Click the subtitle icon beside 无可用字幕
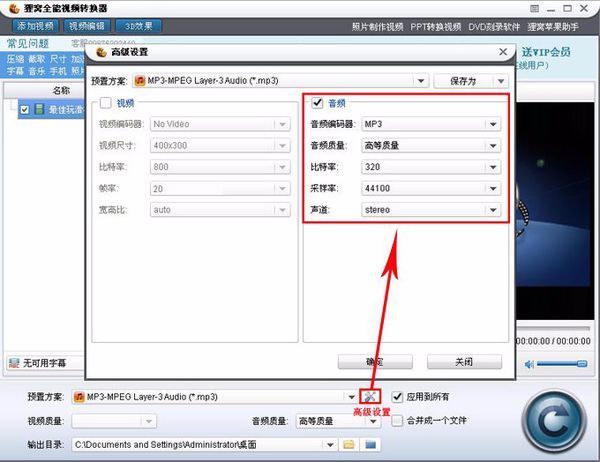Image resolution: width=600 pixels, height=462 pixels. pyautogui.click(x=14, y=362)
